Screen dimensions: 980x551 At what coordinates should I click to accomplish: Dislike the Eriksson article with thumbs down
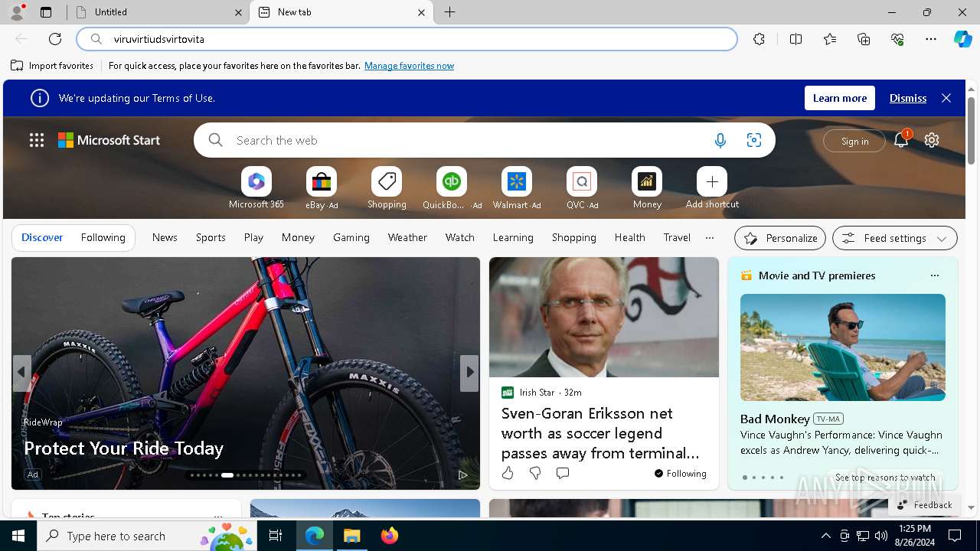535,474
